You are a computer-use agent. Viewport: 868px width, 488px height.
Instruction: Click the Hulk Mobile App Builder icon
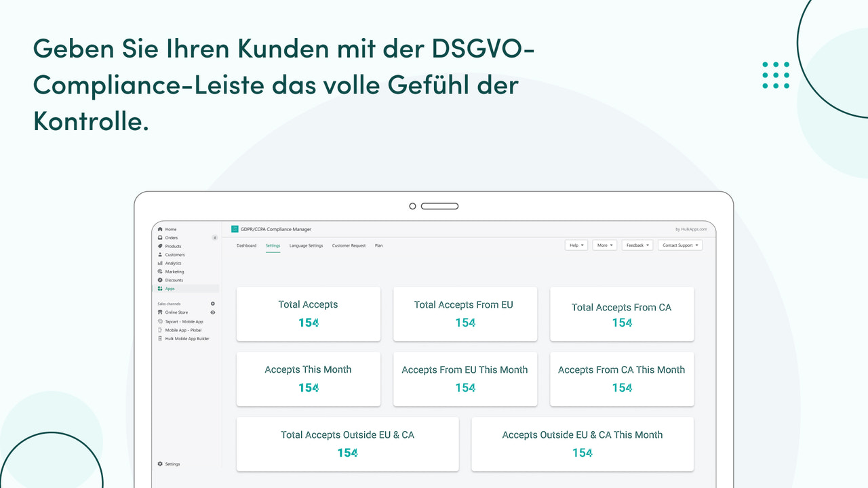(x=160, y=338)
